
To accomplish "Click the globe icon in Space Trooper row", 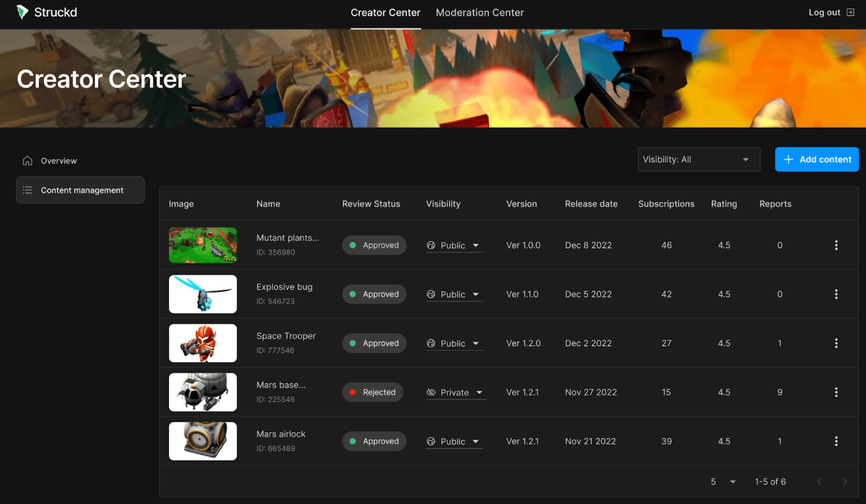I will click(431, 343).
